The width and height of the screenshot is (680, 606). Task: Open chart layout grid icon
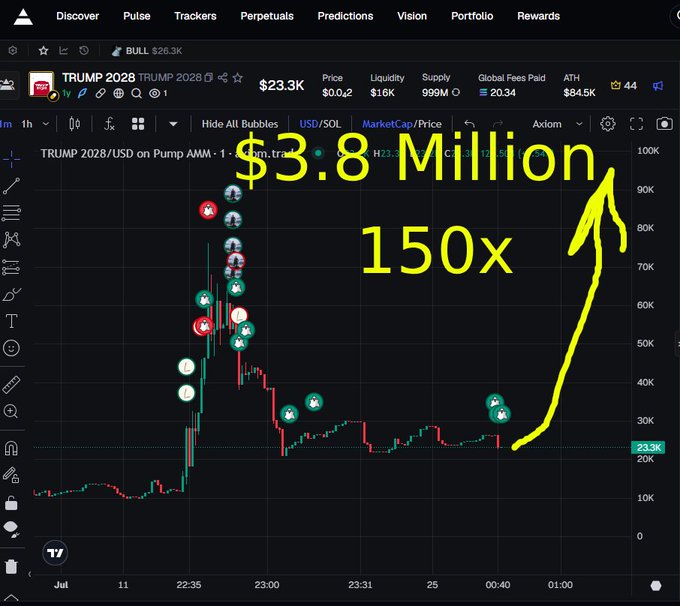(x=138, y=124)
